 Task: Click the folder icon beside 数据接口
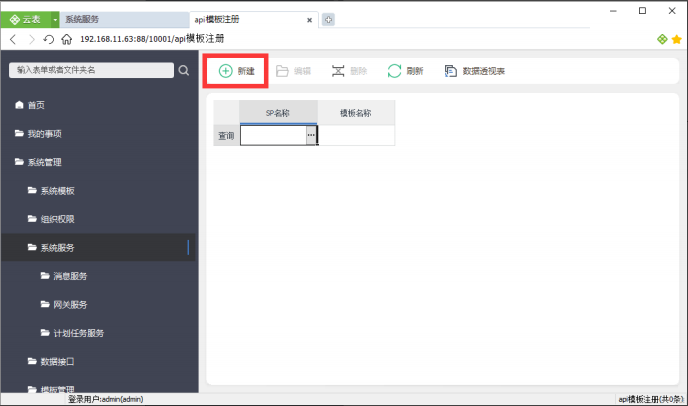click(x=32, y=361)
